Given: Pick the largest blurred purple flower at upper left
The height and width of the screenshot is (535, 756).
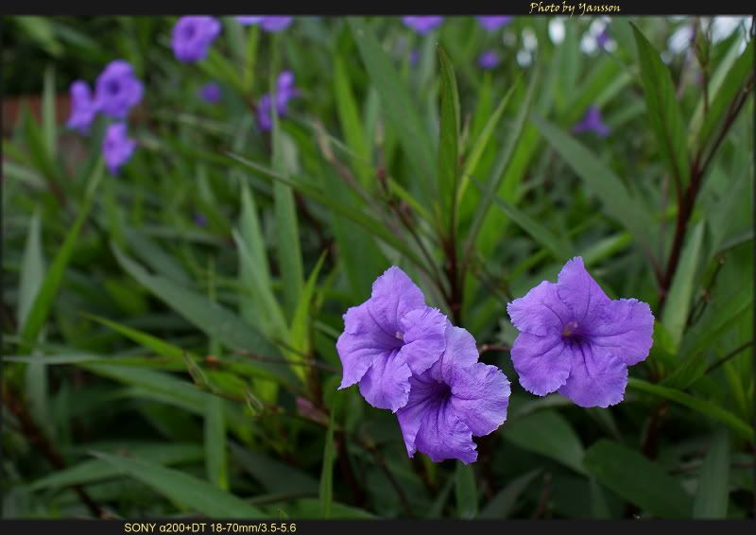Looking at the screenshot, I should click(x=119, y=89).
